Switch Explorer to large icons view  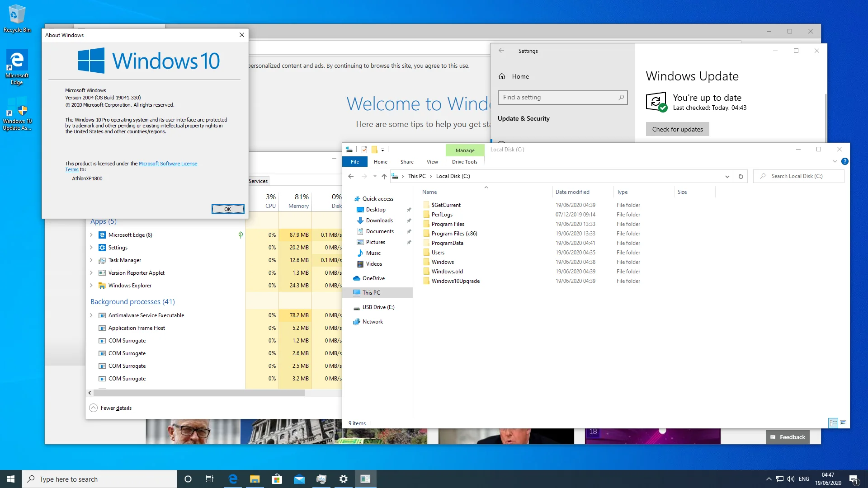click(843, 423)
